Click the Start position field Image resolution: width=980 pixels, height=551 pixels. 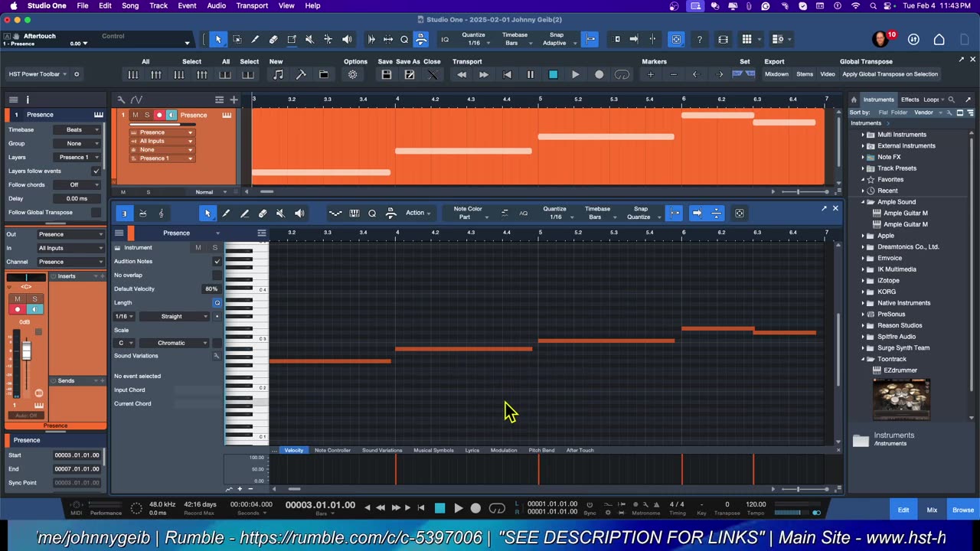point(77,455)
